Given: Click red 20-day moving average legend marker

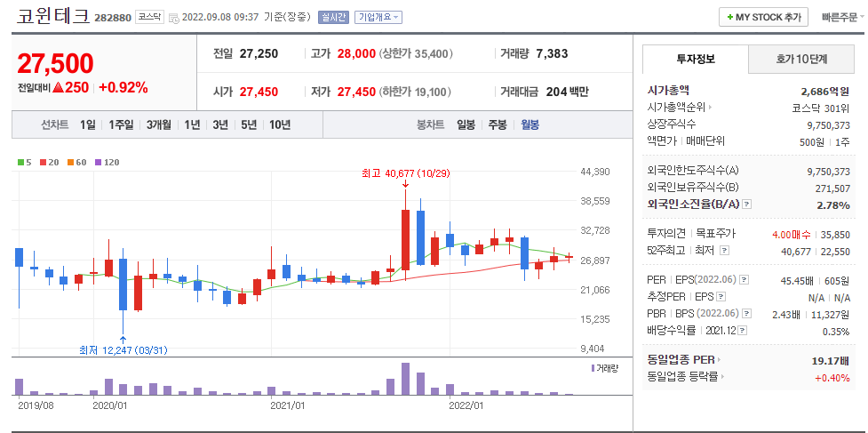Looking at the screenshot, I should point(44,163).
